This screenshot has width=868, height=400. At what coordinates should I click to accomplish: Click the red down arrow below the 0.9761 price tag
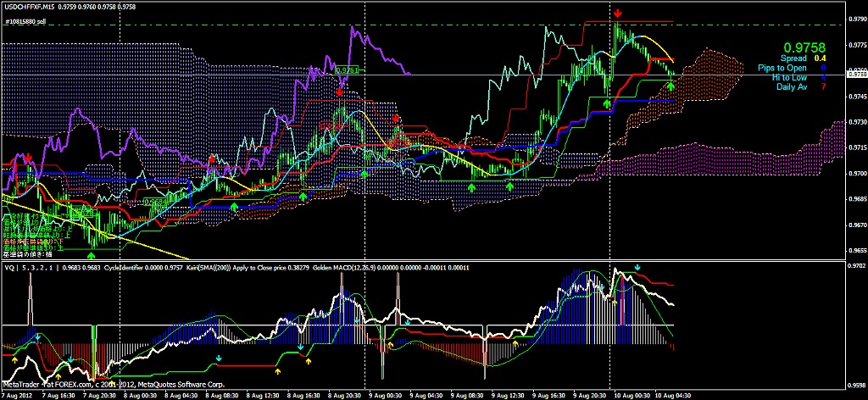point(340,92)
